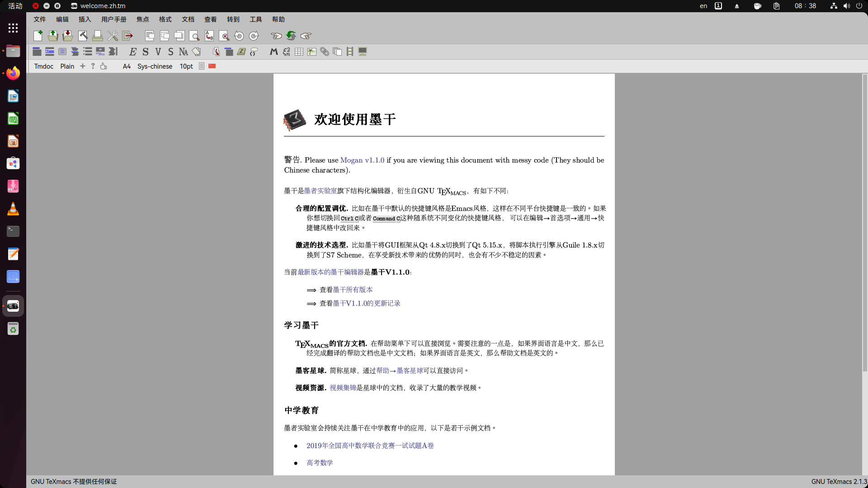Click the 学习墨干 section heading
Viewport: 868px width, 488px height.
click(302, 325)
